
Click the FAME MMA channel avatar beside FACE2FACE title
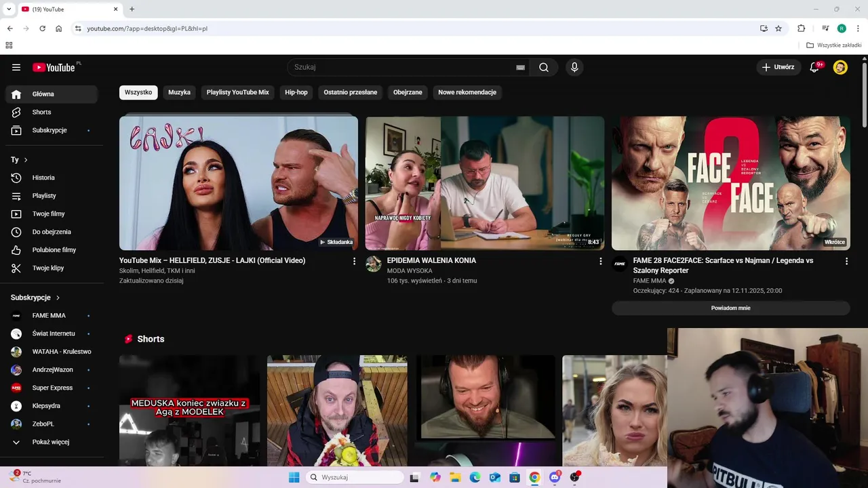tap(620, 264)
